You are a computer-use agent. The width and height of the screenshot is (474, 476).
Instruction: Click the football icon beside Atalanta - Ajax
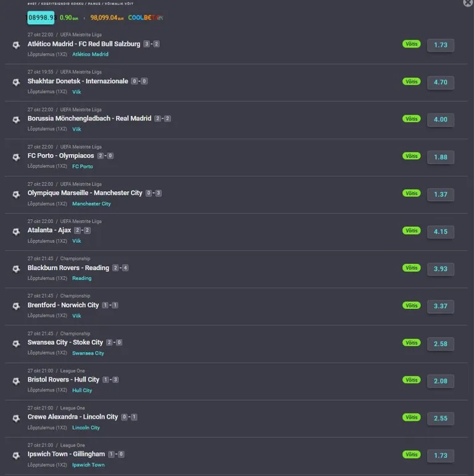pos(17,232)
